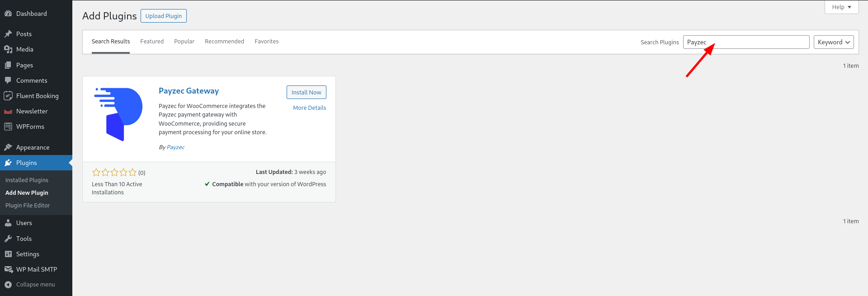
Task: Open the Posts menu label
Action: click(x=24, y=34)
